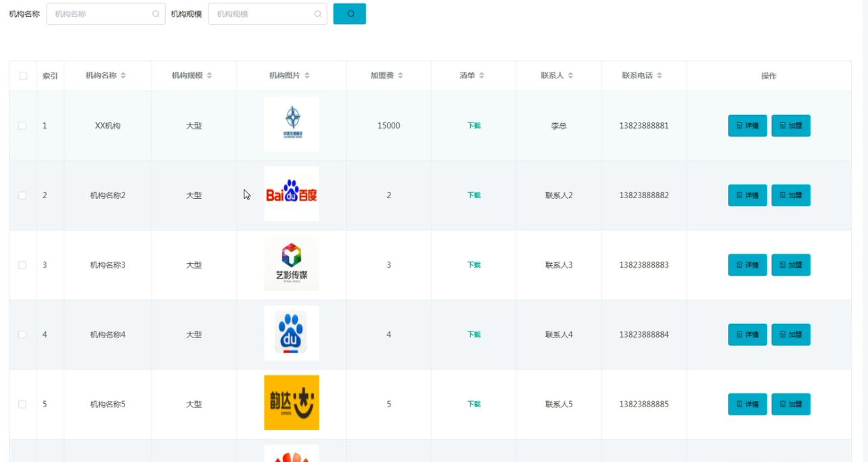This screenshot has height=462, width=868.
Task: Click phone number 13823888882
Action: [x=644, y=195]
